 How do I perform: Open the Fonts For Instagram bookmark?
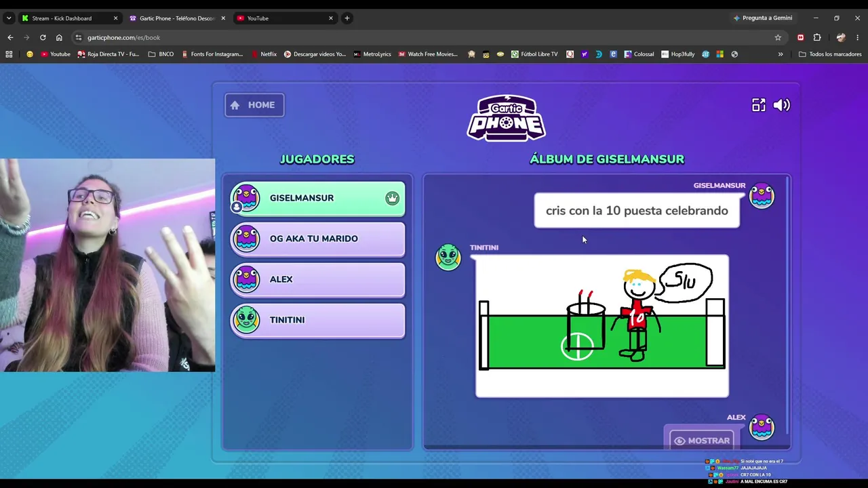tap(212, 54)
